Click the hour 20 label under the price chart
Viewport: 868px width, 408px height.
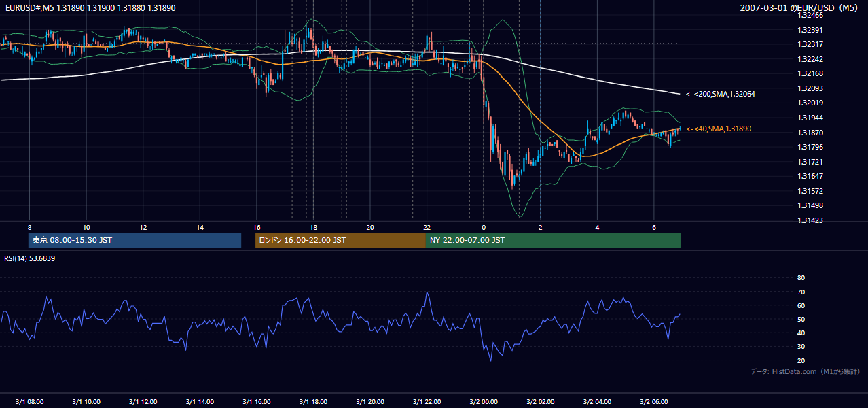tap(369, 227)
